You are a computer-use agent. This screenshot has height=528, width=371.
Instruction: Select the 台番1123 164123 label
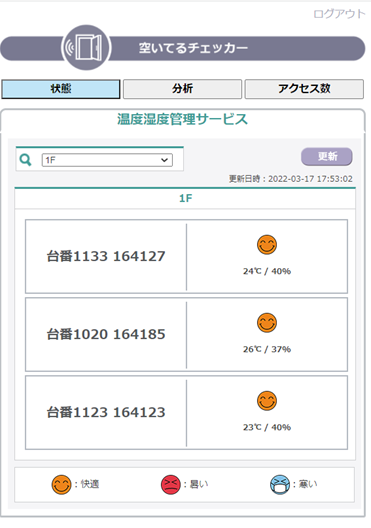pos(106,412)
